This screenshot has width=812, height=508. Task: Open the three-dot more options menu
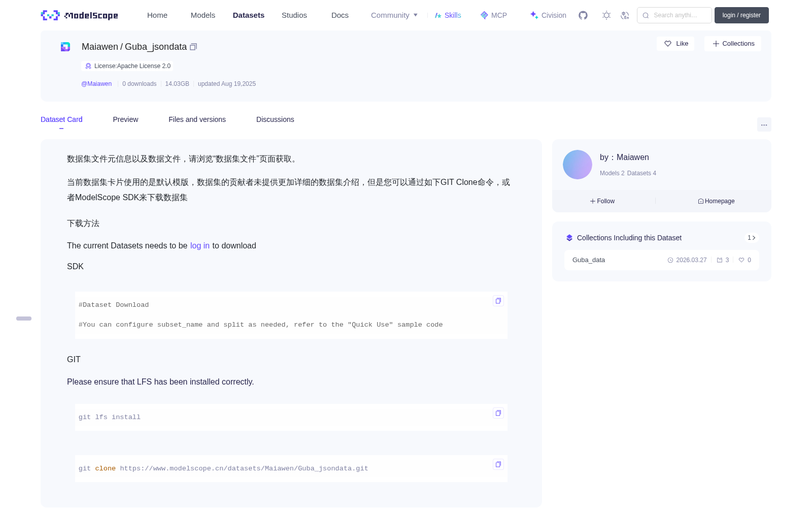pos(764,124)
